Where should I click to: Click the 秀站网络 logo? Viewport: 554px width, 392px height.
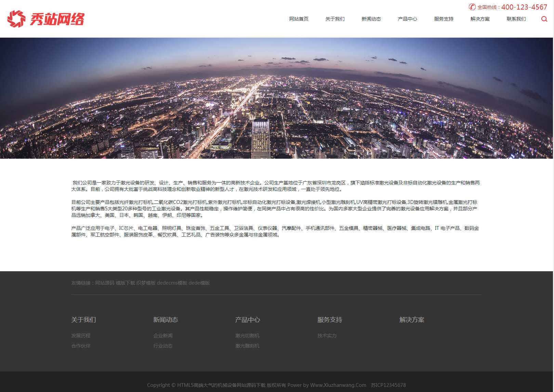(x=46, y=19)
